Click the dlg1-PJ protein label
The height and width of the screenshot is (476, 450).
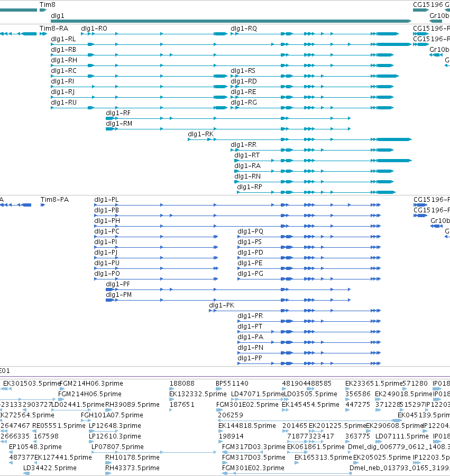[106, 253]
